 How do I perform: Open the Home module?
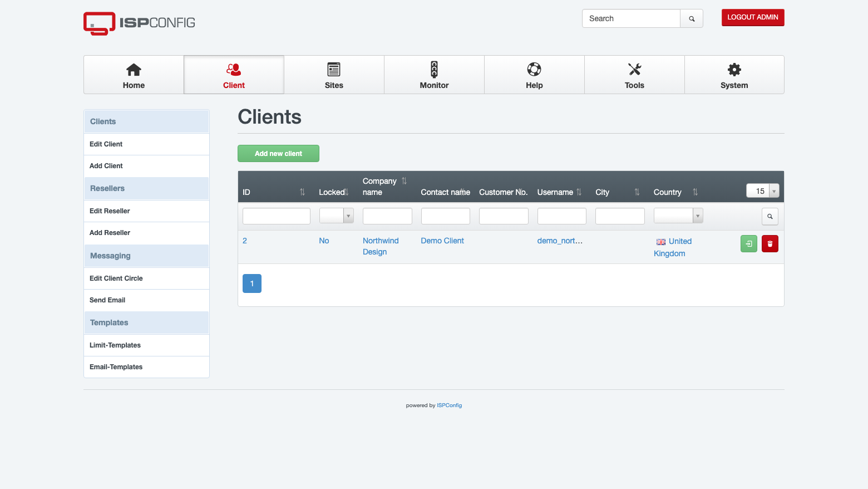tap(134, 75)
